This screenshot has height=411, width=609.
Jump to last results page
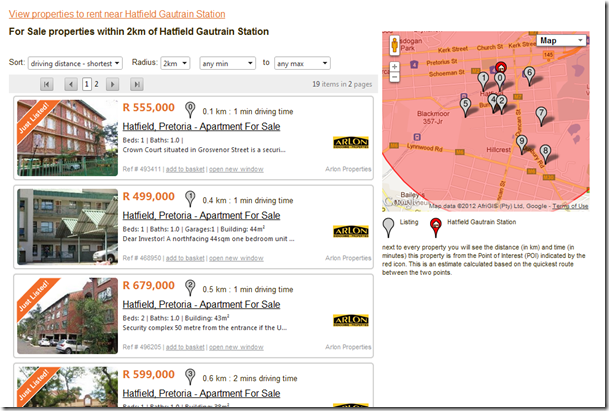137,84
